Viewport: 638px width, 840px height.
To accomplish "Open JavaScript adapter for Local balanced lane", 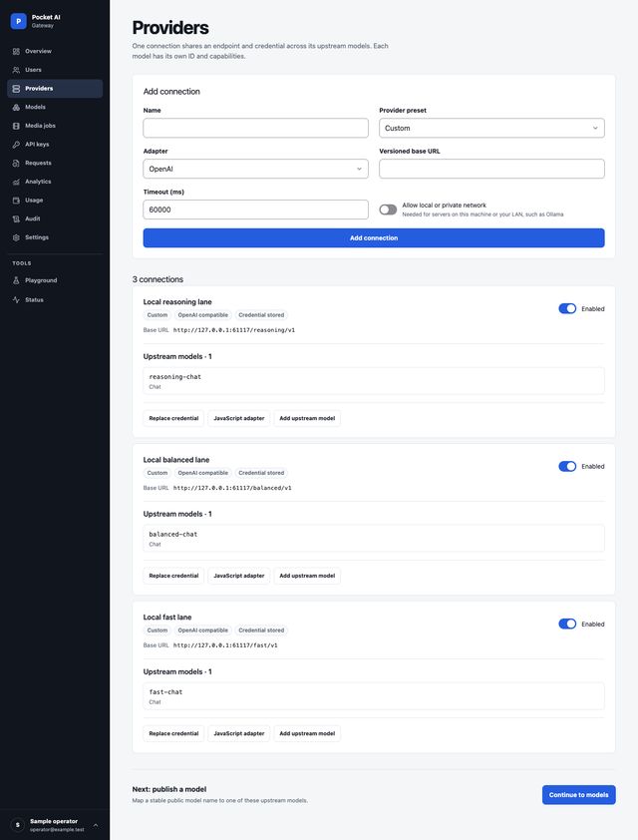I will [238, 576].
